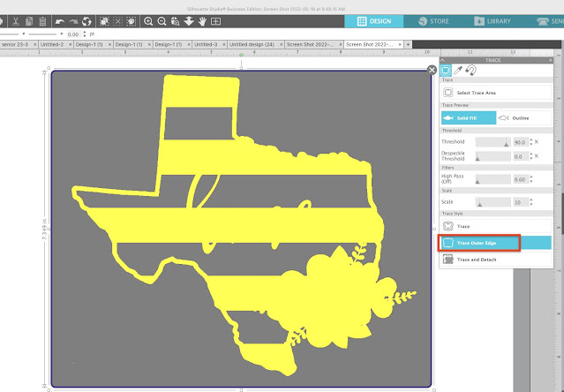Close the Untitled-2 document tab
The image size is (564, 392).
coord(70,45)
